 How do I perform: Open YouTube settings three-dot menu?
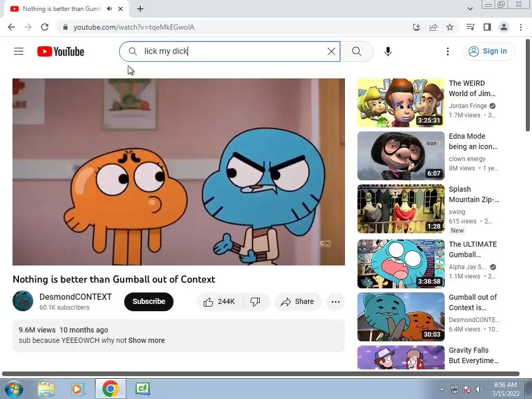click(x=447, y=51)
